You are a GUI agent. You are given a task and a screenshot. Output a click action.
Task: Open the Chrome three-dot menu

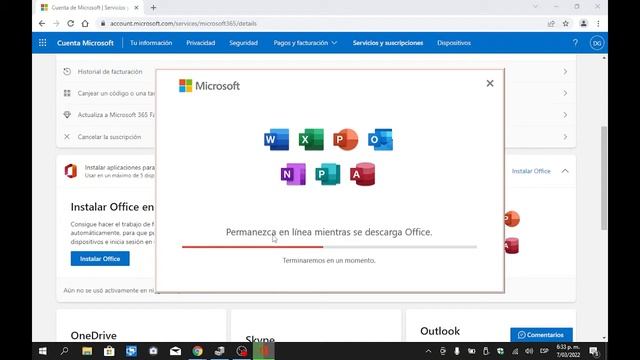click(598, 24)
